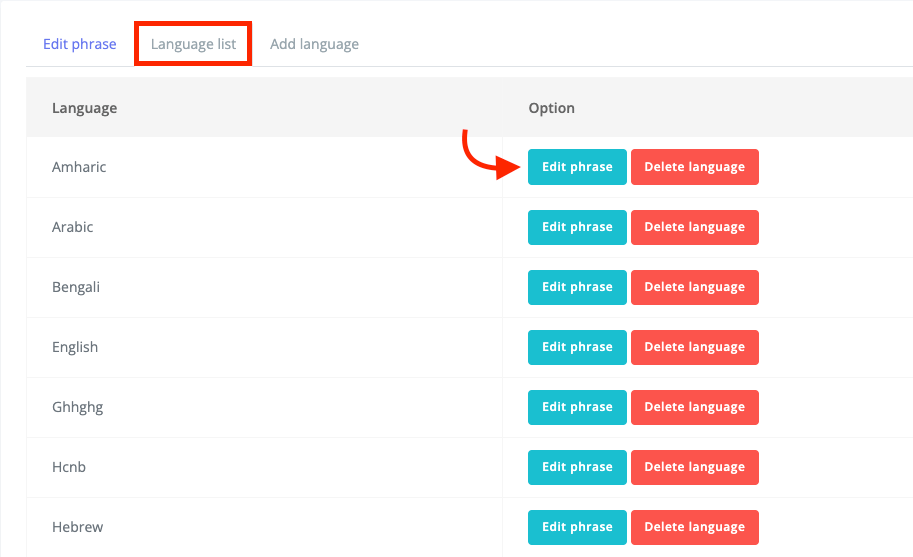Screen dimensions: 913x557
Task: Edit phrase for Hcnb
Action: (x=577, y=467)
